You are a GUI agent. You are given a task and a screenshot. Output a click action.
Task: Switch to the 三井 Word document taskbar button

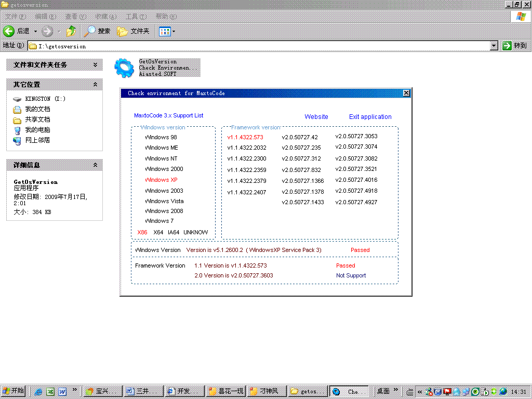(x=143, y=391)
